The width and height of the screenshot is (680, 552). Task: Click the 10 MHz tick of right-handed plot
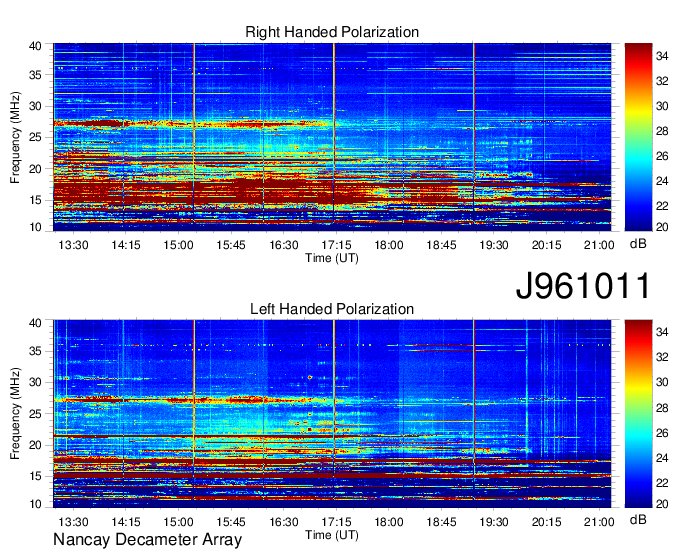[x=36, y=227]
